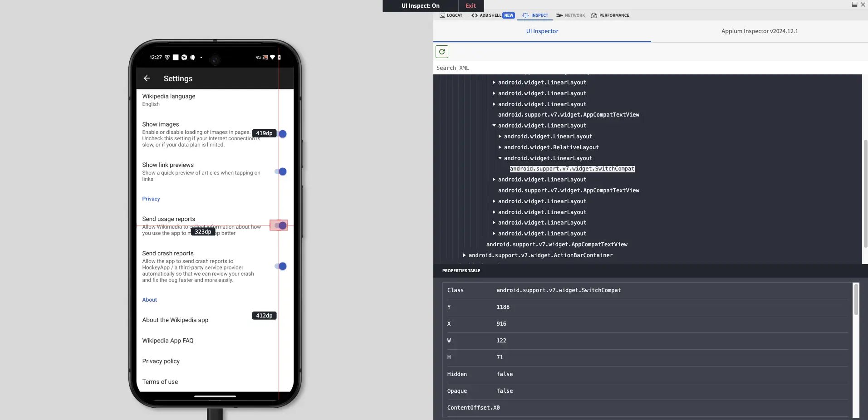Select the ActionBarContainer tree node
The height and width of the screenshot is (420, 868).
coord(540,255)
